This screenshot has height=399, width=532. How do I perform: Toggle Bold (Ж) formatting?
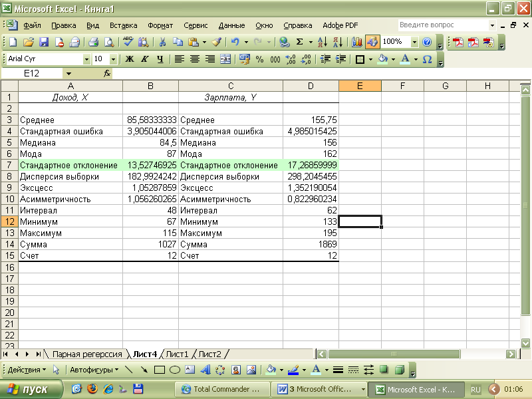coord(129,59)
